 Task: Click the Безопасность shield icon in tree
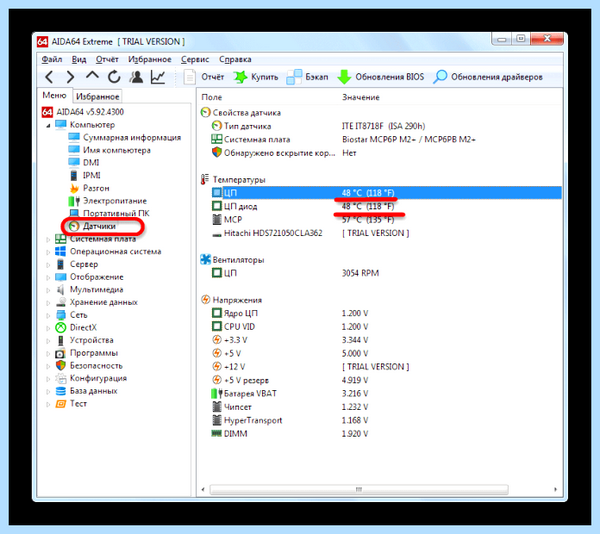[x=60, y=366]
